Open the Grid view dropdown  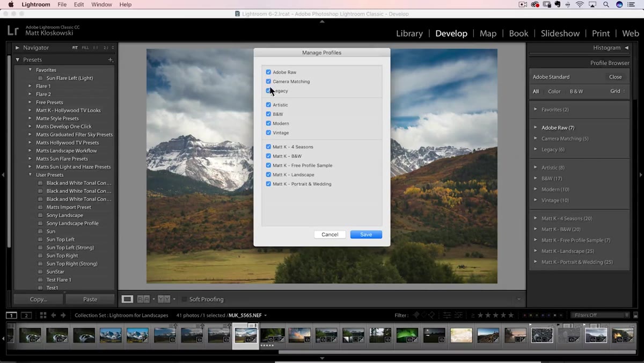618,91
